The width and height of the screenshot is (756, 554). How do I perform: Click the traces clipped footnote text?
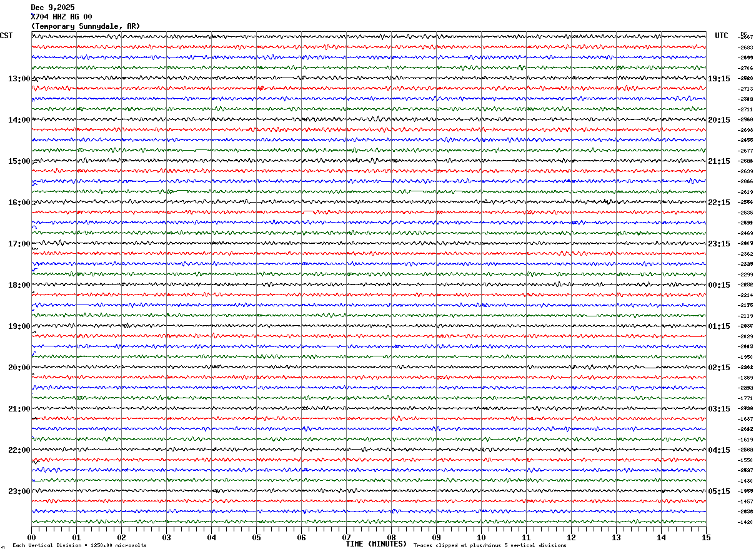tap(490, 546)
